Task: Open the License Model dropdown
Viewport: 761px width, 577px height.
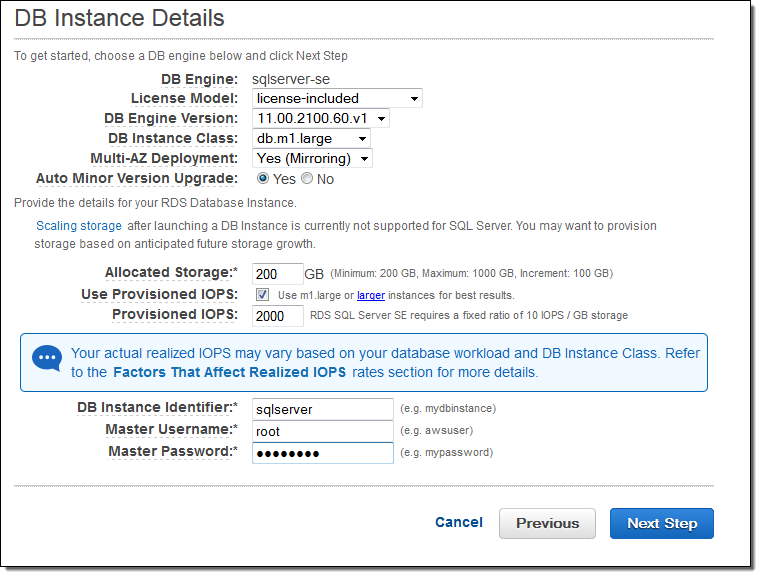Action: pyautogui.click(x=336, y=98)
